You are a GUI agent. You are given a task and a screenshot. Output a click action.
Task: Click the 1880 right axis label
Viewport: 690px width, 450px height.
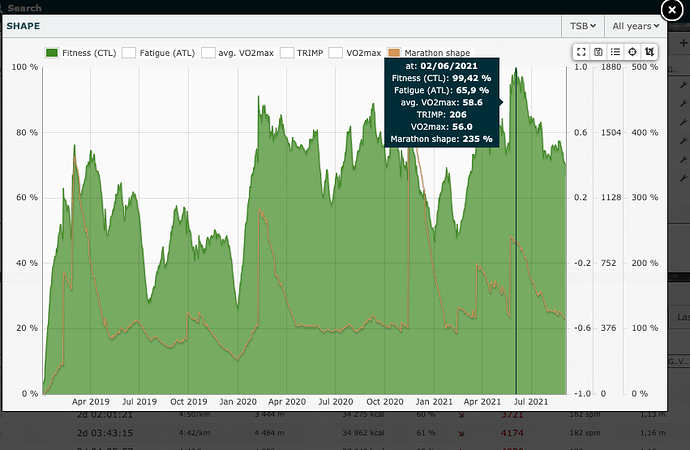pyautogui.click(x=611, y=67)
